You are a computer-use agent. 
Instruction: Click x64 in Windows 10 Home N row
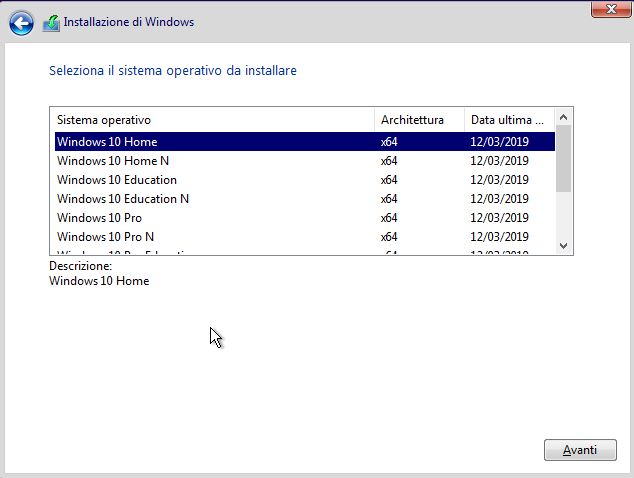389,161
